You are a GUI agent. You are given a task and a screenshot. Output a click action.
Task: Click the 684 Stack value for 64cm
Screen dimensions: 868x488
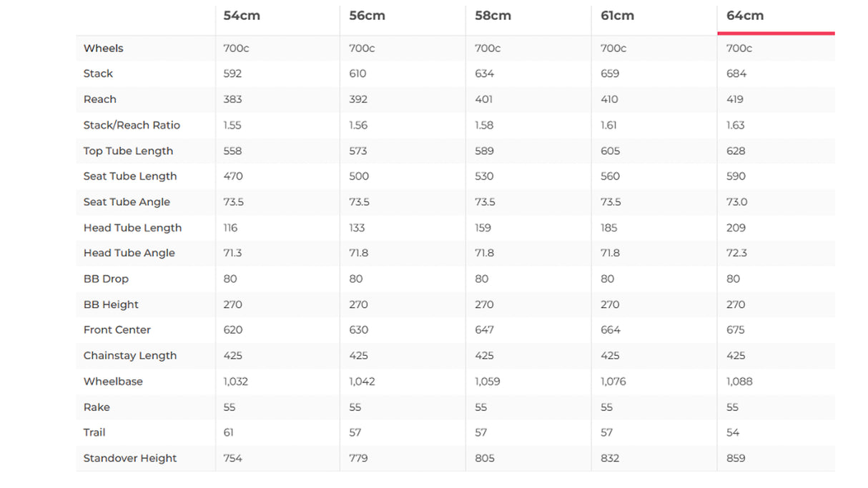coord(736,74)
